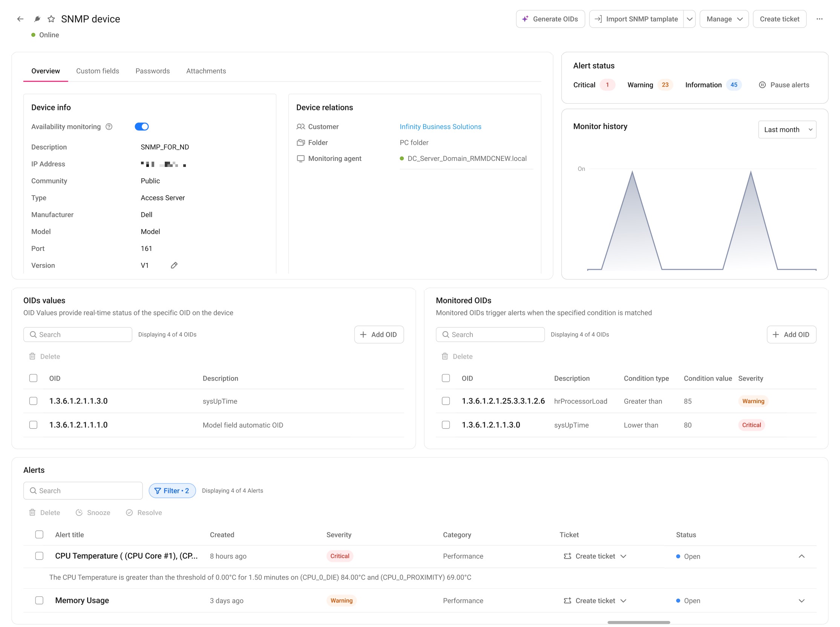The height and width of the screenshot is (627, 840).
Task: Collapse the CPU Temperature alert details
Action: point(801,557)
